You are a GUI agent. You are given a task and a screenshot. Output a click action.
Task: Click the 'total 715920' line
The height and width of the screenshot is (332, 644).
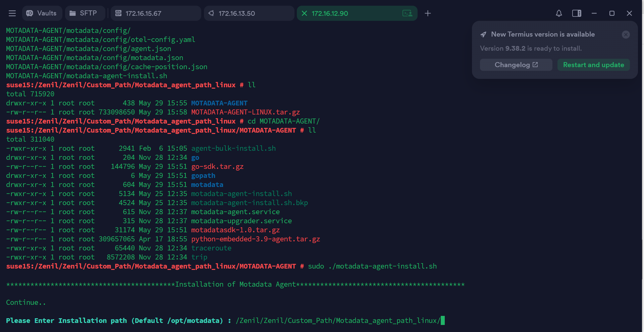[x=30, y=94]
